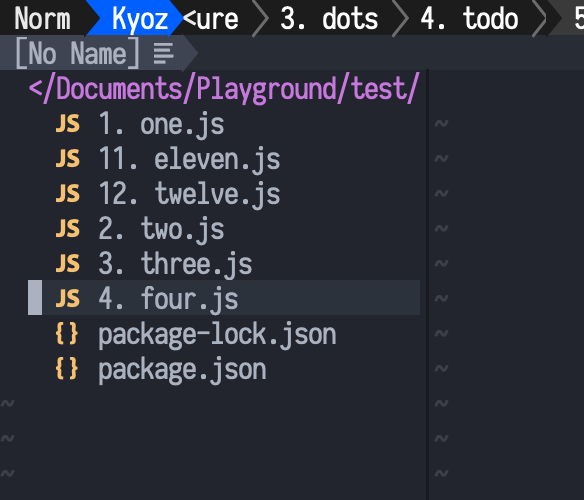Select 3. three.js in file tree
Screen dimensions: 584x500
tap(175, 264)
